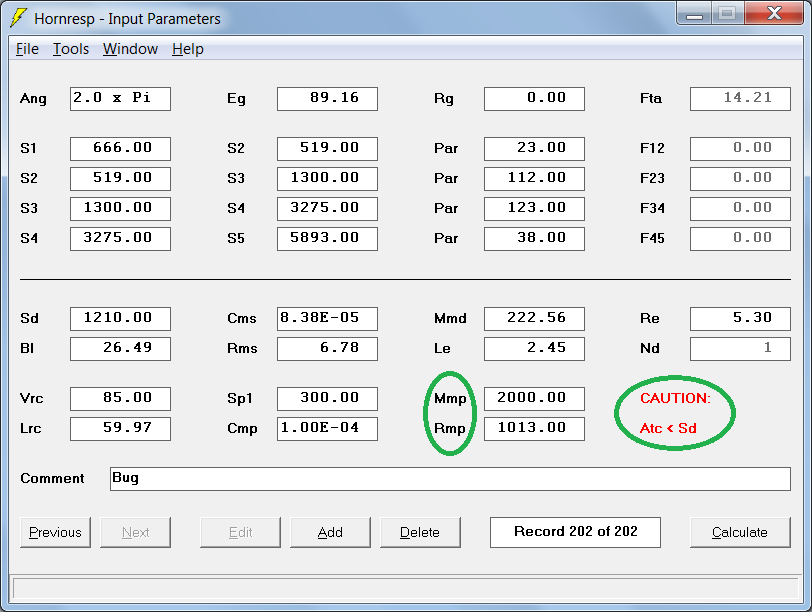
Task: Select the F34 field
Action: tap(740, 209)
